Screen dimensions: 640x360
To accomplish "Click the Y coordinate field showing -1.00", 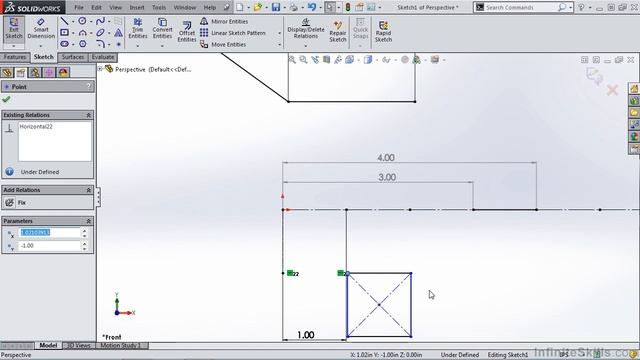I will point(49,246).
